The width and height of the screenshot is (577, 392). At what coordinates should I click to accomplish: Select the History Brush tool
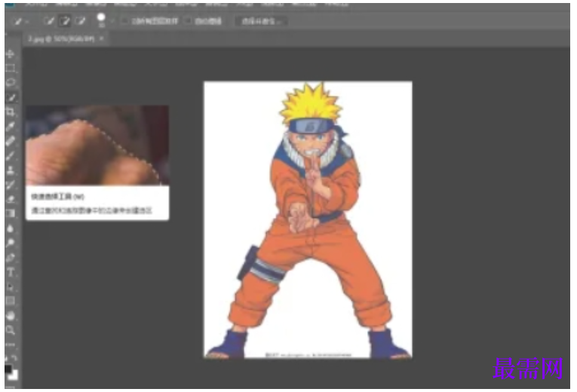11,185
